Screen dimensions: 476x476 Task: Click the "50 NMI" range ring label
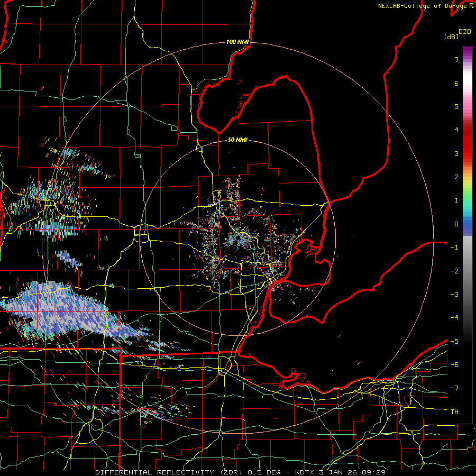(237, 140)
